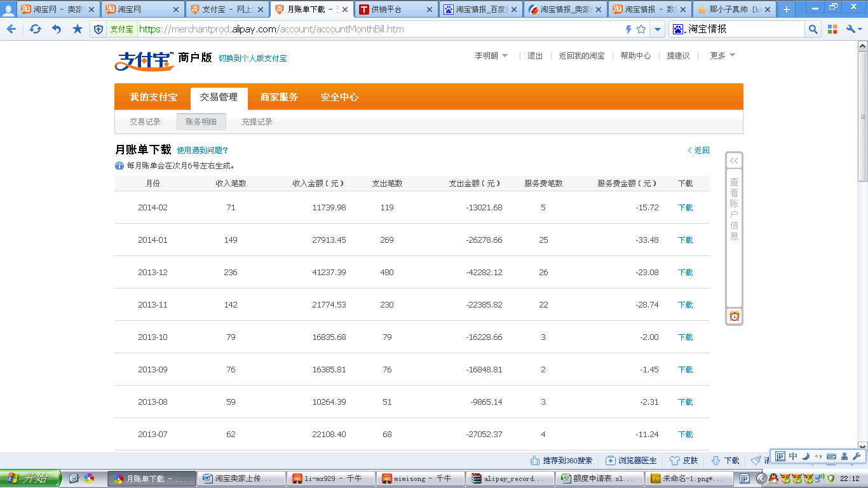Click the search magnifier icon
This screenshot has width=868, height=488.
[813, 29]
